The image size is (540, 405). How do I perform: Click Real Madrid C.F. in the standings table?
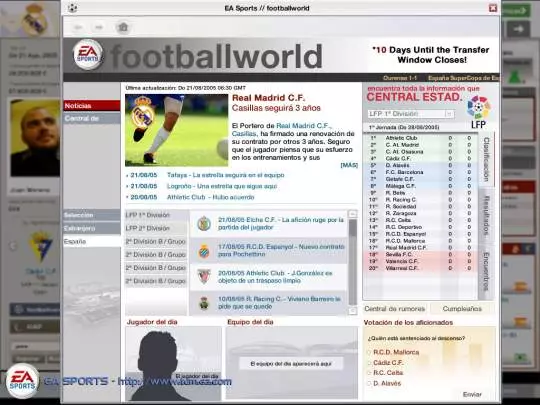[406, 247]
